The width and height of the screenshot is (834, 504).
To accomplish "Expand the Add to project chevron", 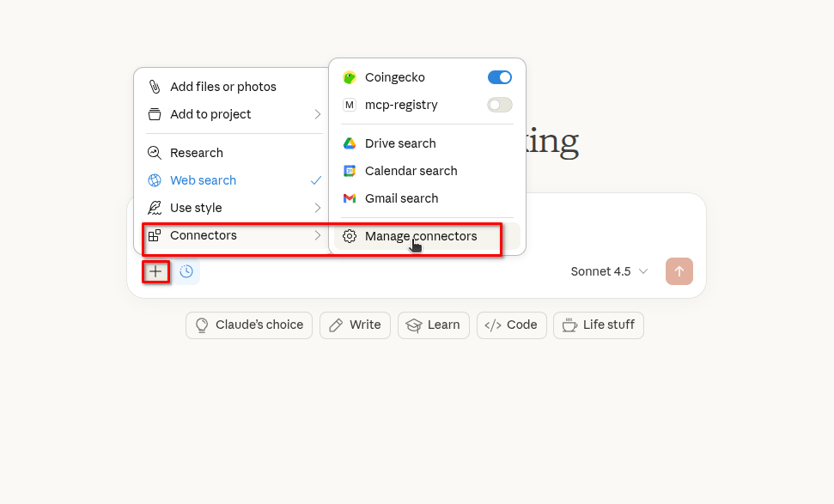I will tap(318, 114).
